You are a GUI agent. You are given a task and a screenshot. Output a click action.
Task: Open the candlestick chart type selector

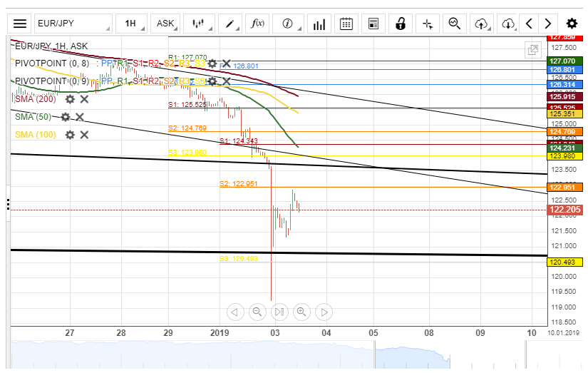[200, 24]
